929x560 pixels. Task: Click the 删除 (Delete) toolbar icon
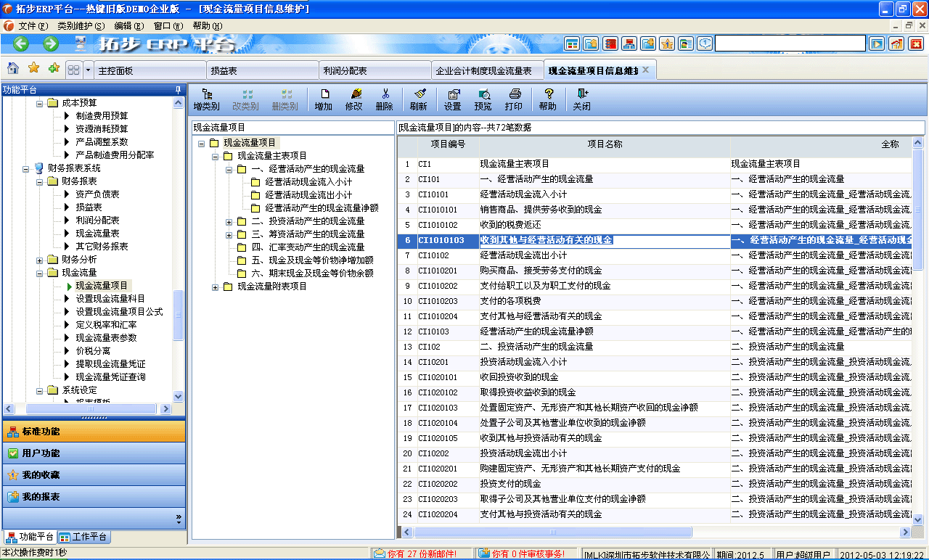click(x=385, y=98)
